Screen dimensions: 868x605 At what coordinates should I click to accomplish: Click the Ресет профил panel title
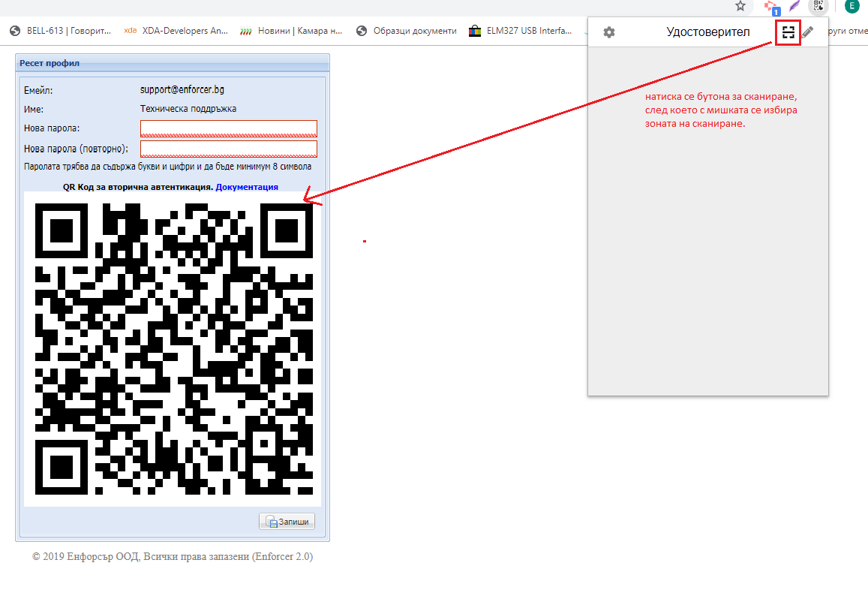50,63
